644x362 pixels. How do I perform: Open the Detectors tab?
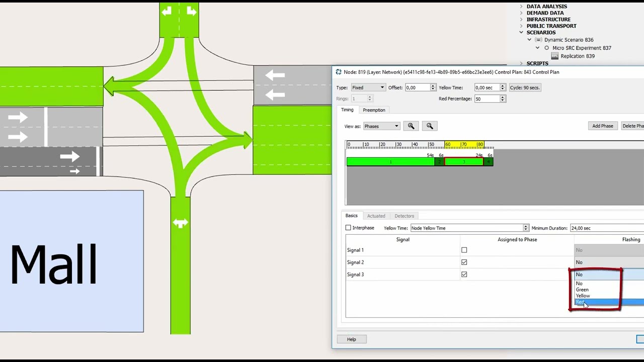(404, 216)
